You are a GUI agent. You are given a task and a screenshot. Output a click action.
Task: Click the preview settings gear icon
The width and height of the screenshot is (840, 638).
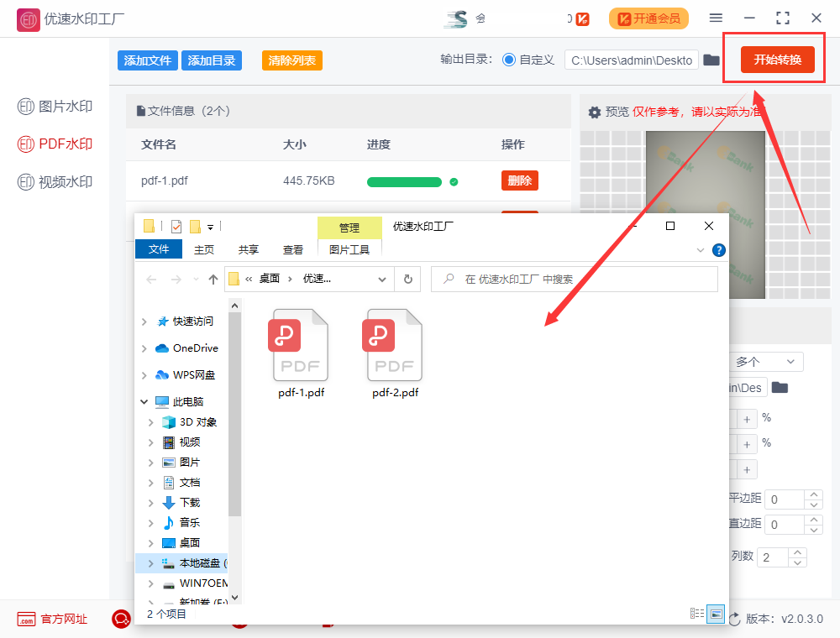pyautogui.click(x=594, y=112)
